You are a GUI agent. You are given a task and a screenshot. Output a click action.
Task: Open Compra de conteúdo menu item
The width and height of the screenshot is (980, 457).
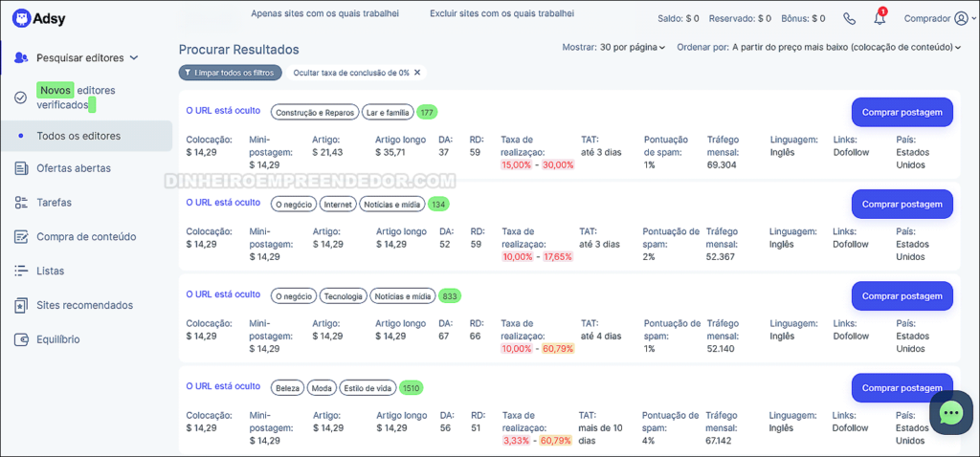(86, 236)
